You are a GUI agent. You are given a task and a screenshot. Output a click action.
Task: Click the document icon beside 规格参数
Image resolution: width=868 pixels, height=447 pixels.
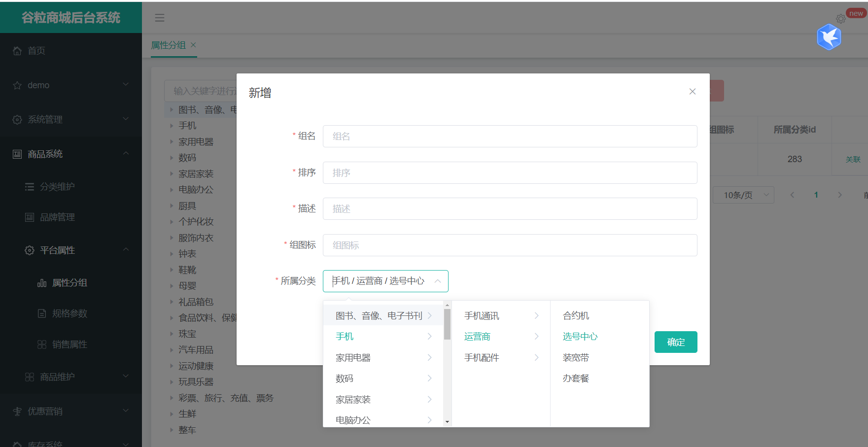(x=42, y=313)
